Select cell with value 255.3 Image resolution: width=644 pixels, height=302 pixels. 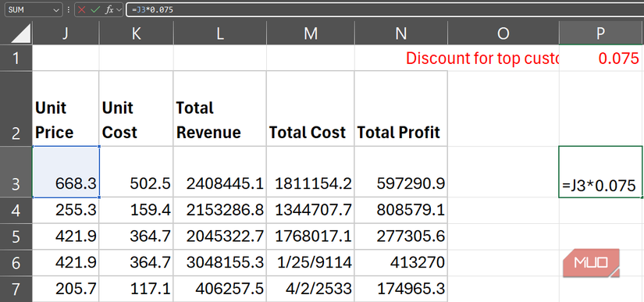point(66,210)
